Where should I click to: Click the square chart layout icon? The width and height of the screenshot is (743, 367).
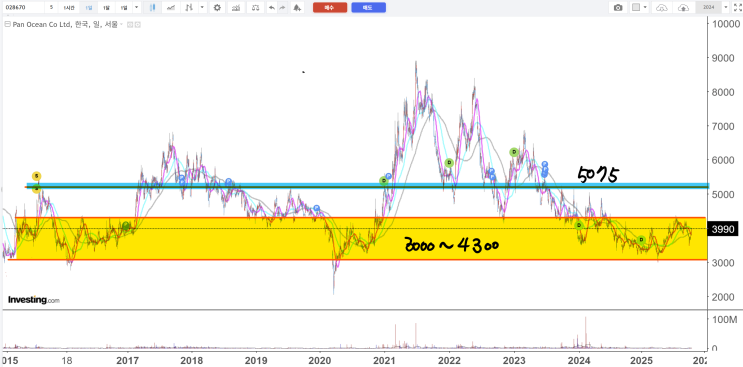(636, 8)
